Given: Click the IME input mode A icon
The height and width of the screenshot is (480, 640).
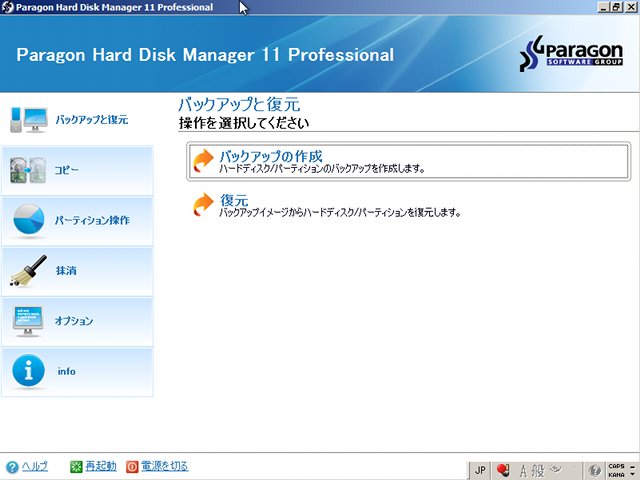Looking at the screenshot, I should point(524,471).
